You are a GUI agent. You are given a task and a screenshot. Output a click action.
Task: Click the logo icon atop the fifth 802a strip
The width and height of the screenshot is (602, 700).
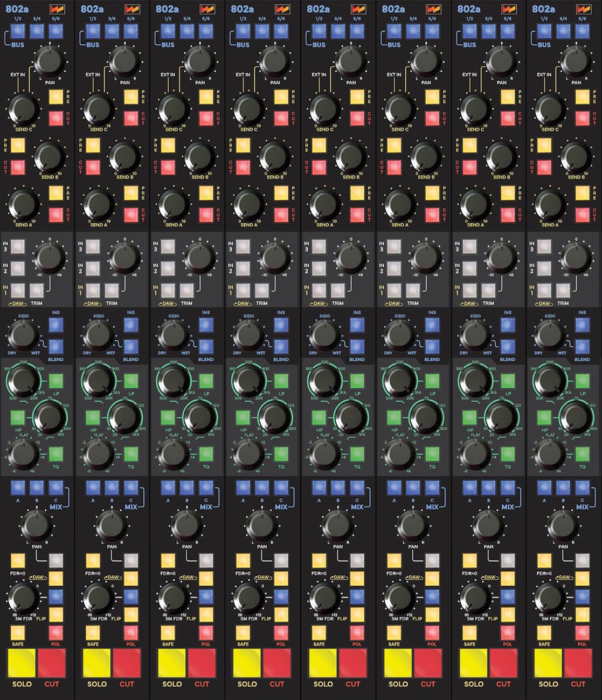coord(358,9)
